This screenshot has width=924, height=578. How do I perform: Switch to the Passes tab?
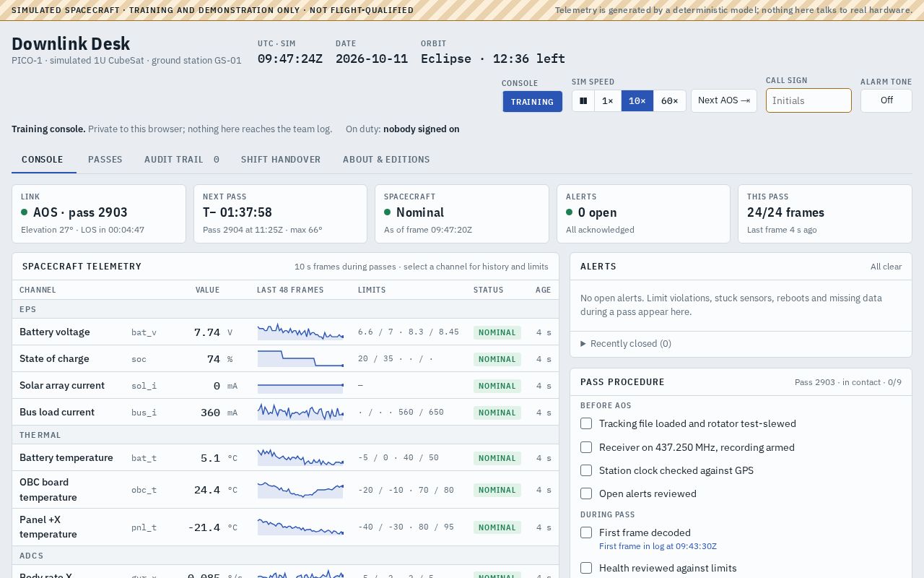pos(105,160)
